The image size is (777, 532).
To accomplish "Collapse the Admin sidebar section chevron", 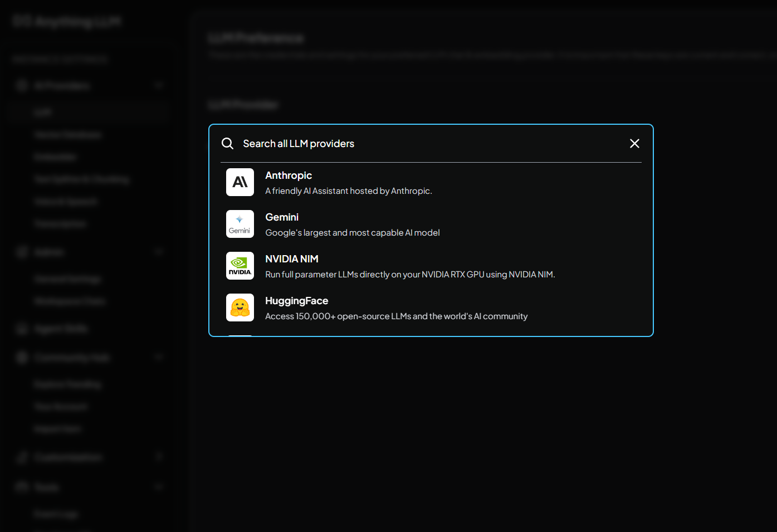I will (x=159, y=252).
